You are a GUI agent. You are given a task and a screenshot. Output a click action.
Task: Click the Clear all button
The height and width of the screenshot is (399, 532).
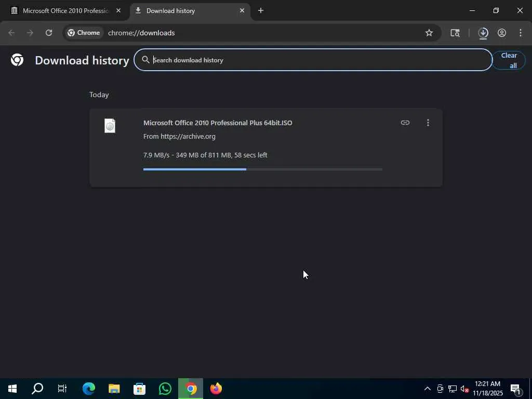point(509,60)
